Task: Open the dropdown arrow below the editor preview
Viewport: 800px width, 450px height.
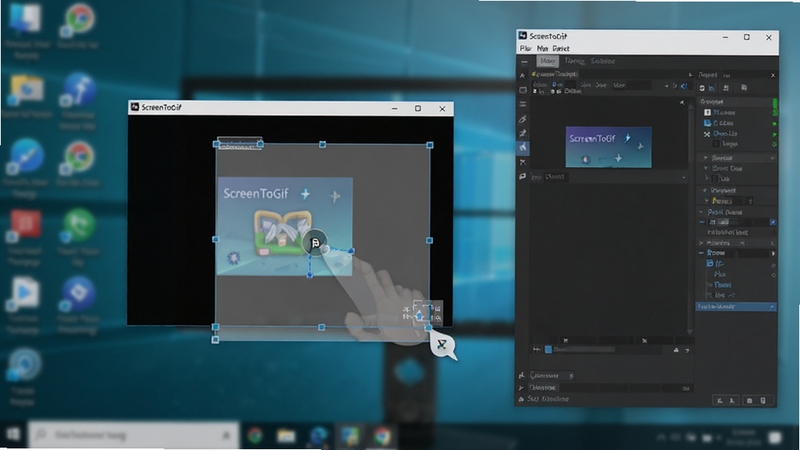Action: [x=684, y=178]
